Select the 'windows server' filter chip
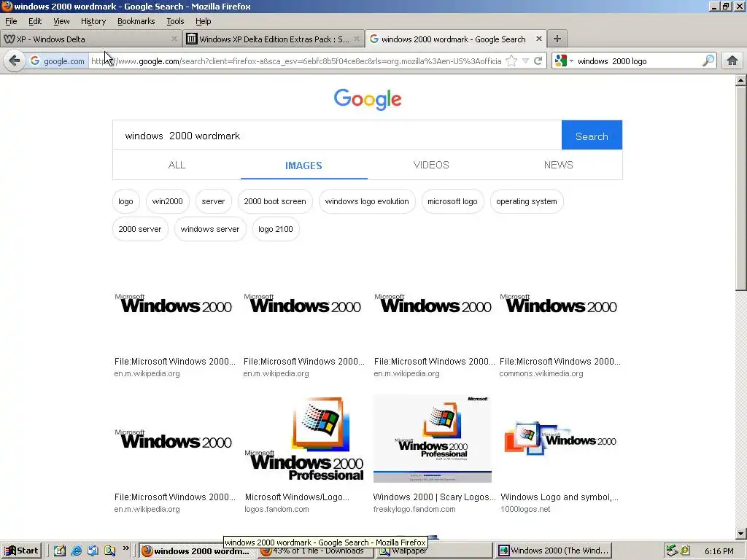 coord(210,229)
